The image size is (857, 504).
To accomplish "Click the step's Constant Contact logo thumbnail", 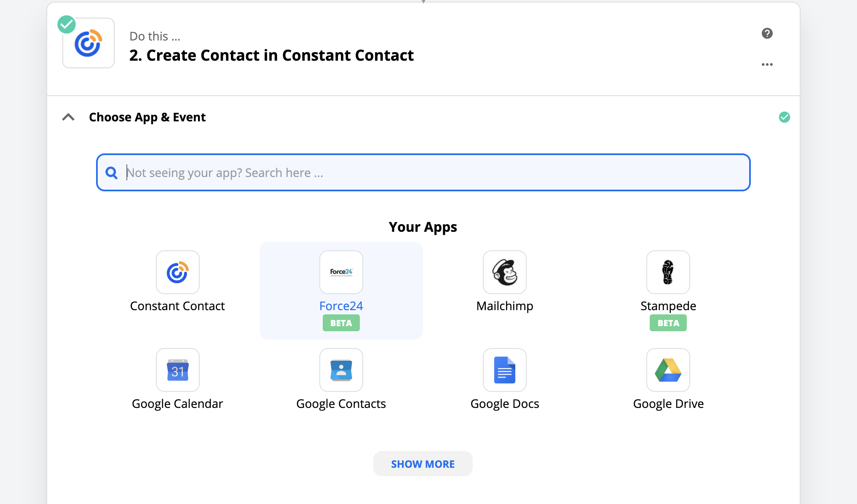I will coord(88,43).
